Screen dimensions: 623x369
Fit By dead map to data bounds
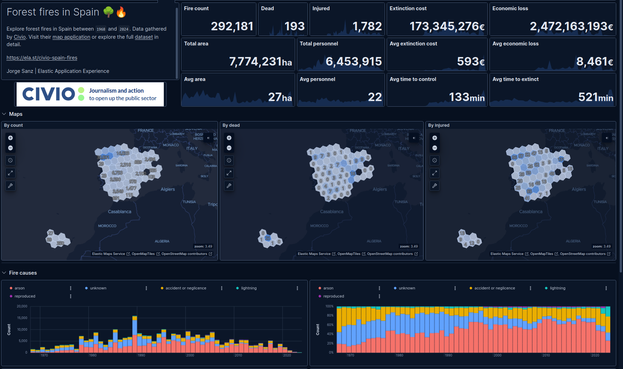229,173
